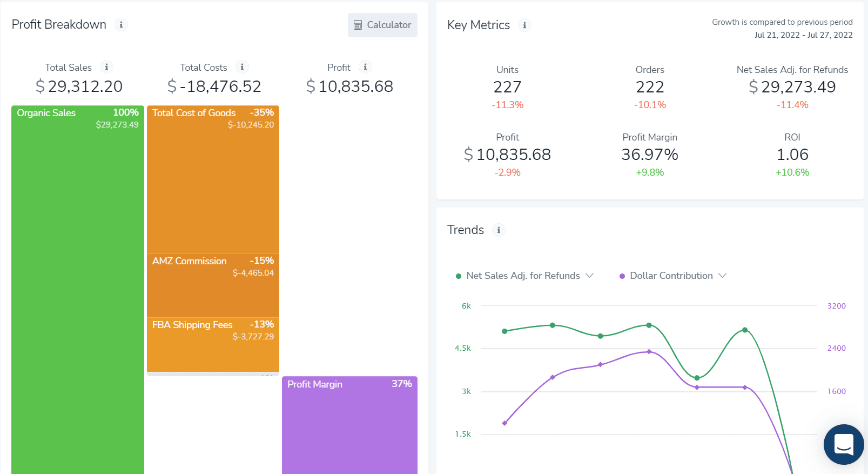
Task: Click info icon beside Profit Breakdown title
Action: [x=121, y=25]
